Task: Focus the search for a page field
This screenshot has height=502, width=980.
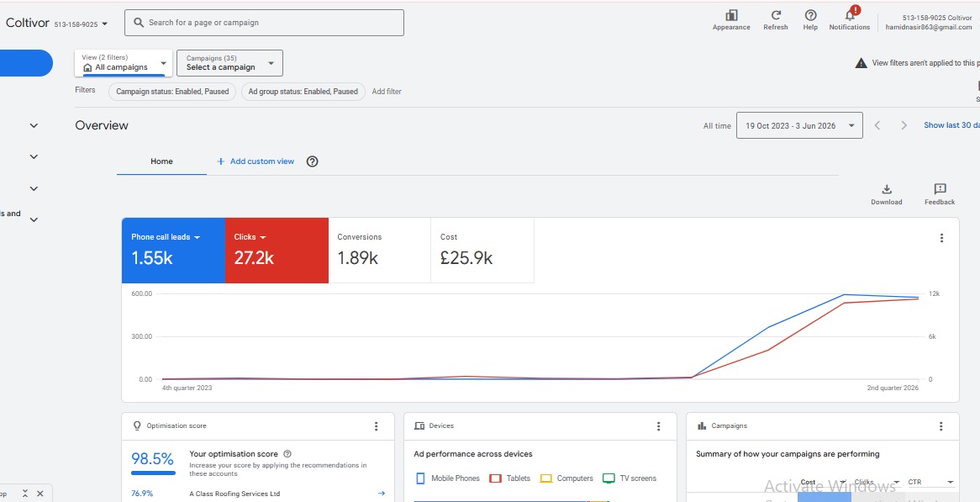Action: coord(265,24)
